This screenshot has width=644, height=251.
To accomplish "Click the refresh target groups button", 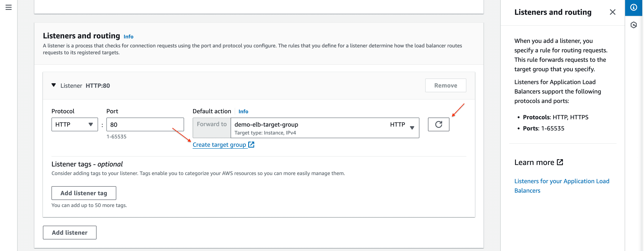I will [438, 124].
